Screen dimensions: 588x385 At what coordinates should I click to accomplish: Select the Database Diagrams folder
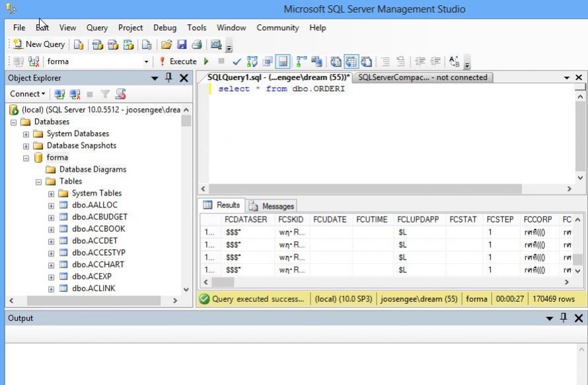click(92, 170)
